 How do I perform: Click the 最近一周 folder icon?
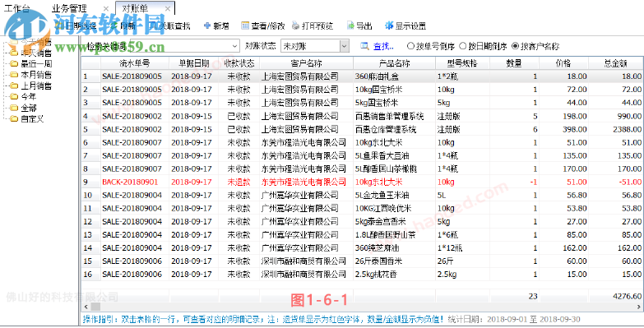pos(14,63)
